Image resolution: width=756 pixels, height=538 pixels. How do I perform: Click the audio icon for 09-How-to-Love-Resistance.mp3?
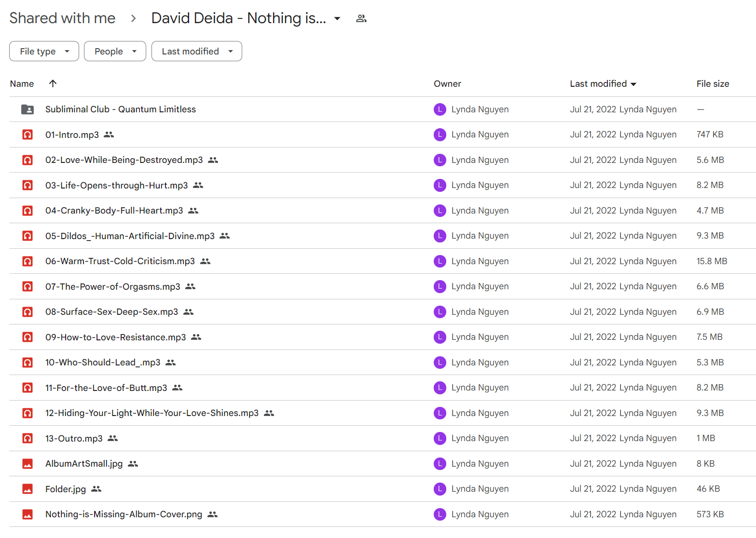point(27,337)
